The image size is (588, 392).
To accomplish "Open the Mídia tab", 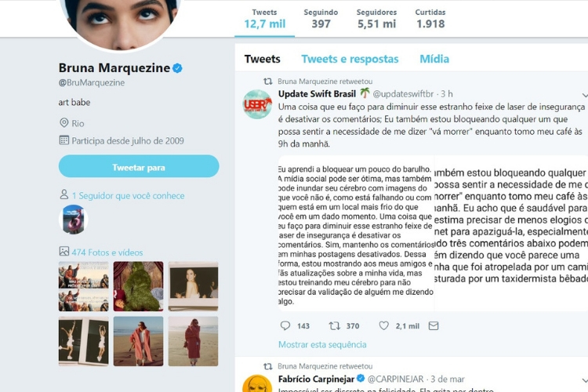I will pos(434,59).
